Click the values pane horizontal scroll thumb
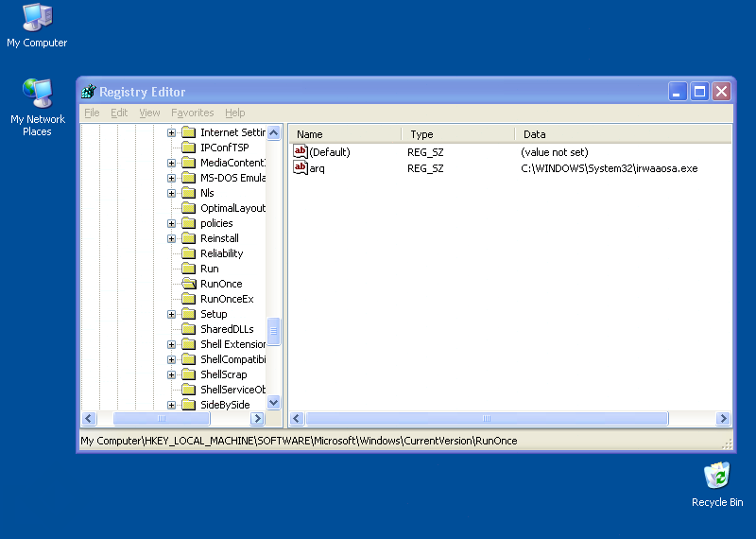Image resolution: width=756 pixels, height=539 pixels. pyautogui.click(x=487, y=418)
